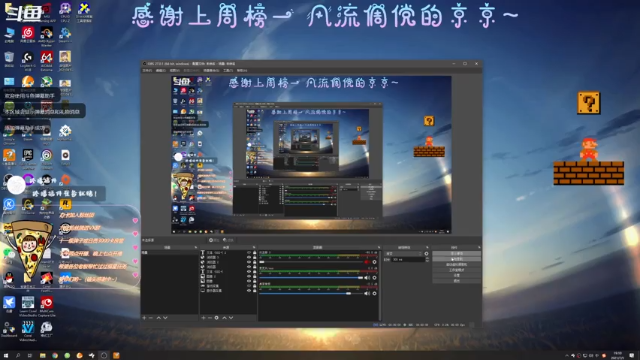Mute the bottom mixer channel speaker icon
This screenshot has height=360, width=640.
[x=367, y=293]
